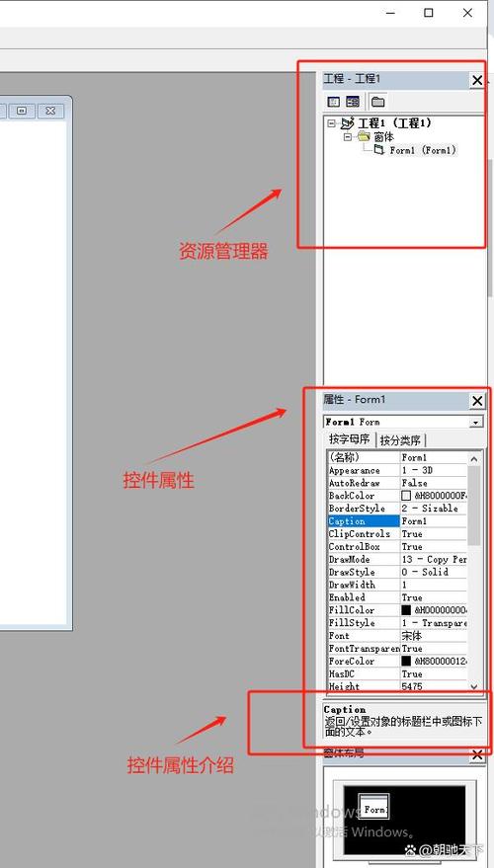Select the AutoRedraw property
Viewport: 494px width, 868px height.
[x=364, y=483]
